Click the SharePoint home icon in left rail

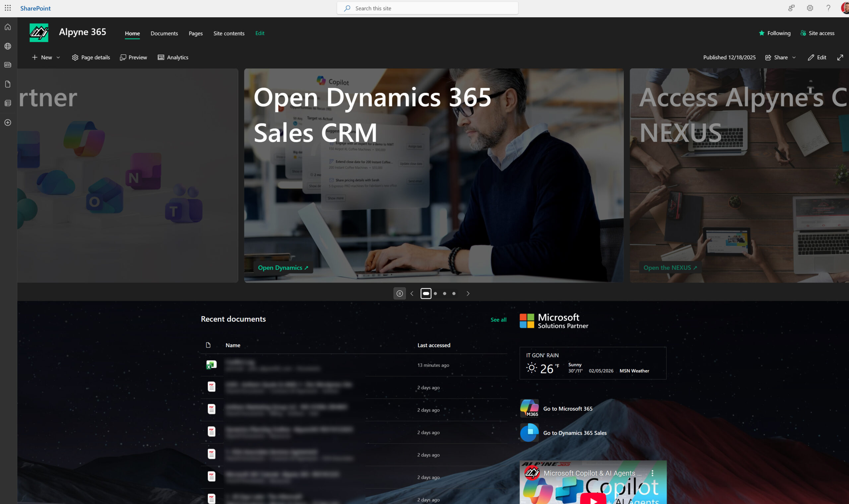tap(8, 27)
